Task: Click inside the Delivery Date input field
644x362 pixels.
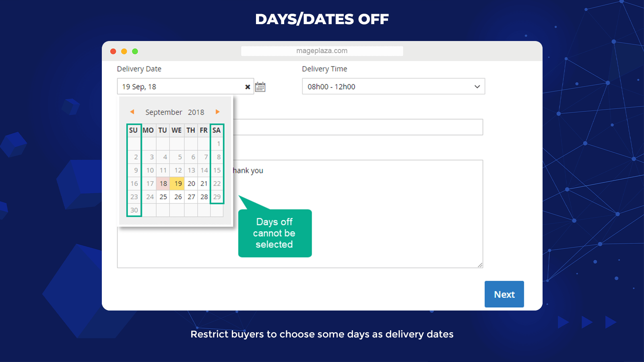Action: pos(181,86)
